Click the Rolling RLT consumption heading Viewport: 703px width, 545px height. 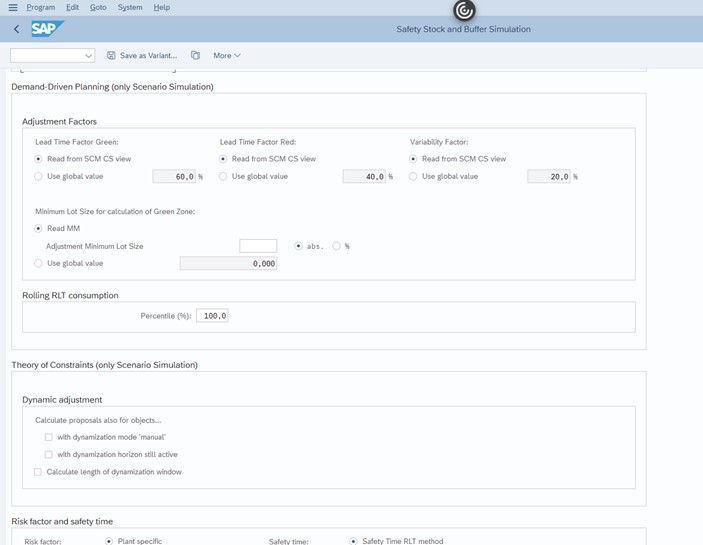coord(70,295)
